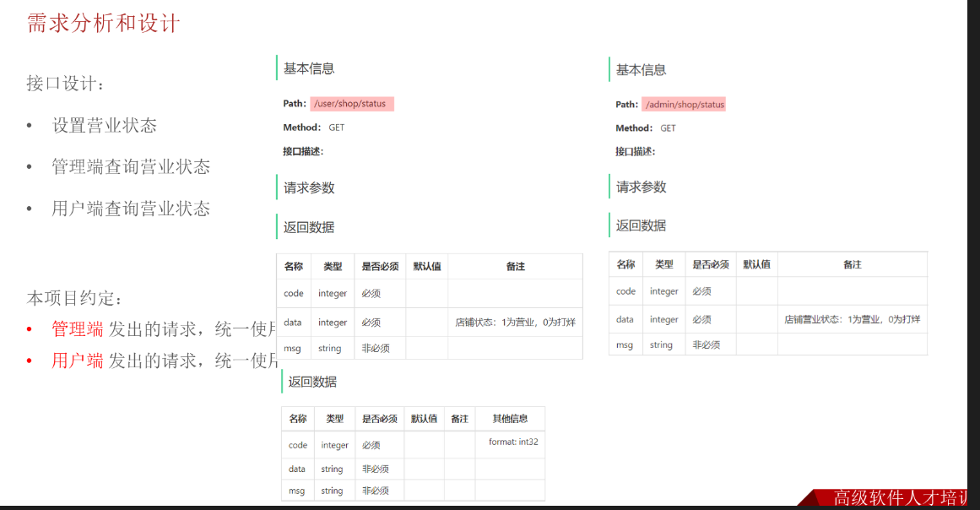980x510 pixels.
Task: Click the msg cell in the admin table
Action: click(x=625, y=345)
